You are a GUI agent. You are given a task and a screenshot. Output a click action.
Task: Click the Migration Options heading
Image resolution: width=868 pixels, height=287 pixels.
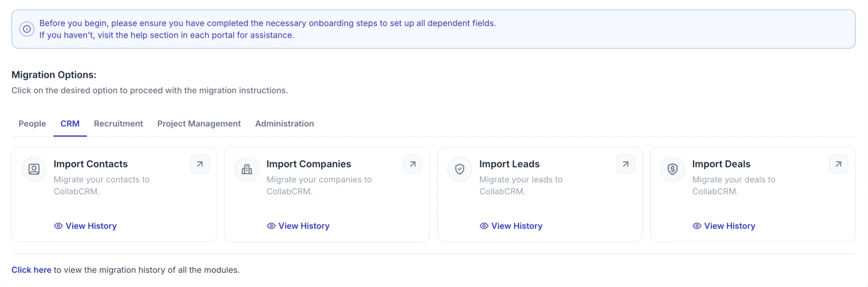coord(54,75)
